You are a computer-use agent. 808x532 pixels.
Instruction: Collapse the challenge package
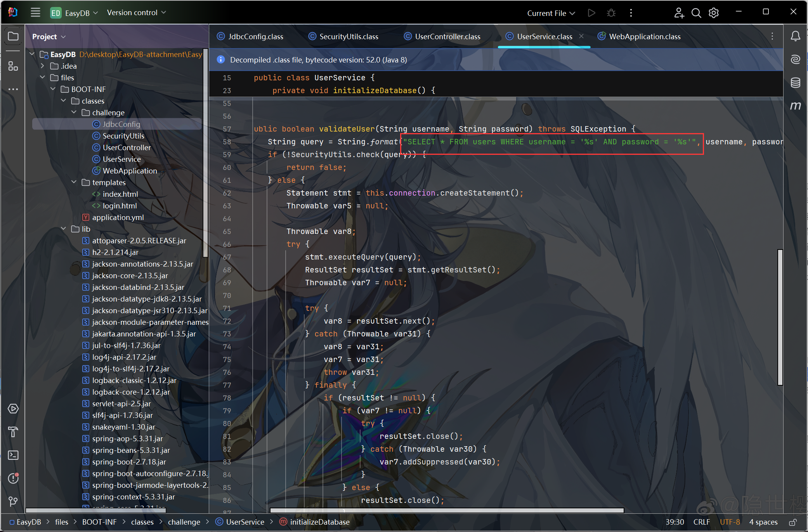point(74,113)
